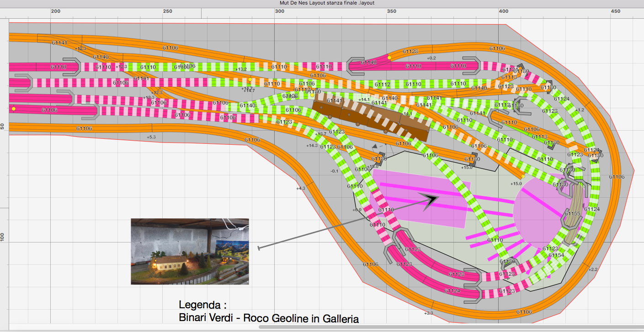The image size is (644, 332).
Task: Click the wooden bridge track labeled 61155
Action: tap(574, 213)
